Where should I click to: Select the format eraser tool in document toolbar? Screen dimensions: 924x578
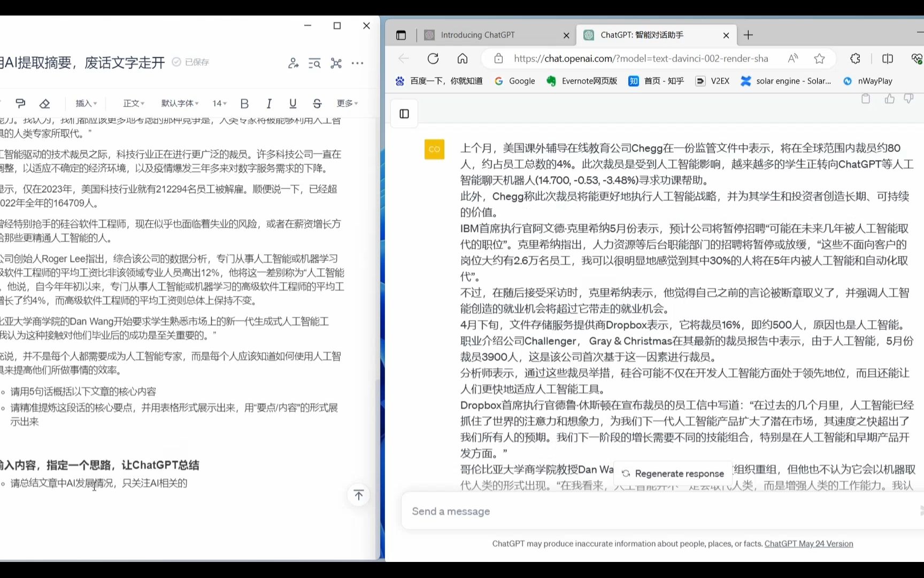pyautogui.click(x=45, y=103)
